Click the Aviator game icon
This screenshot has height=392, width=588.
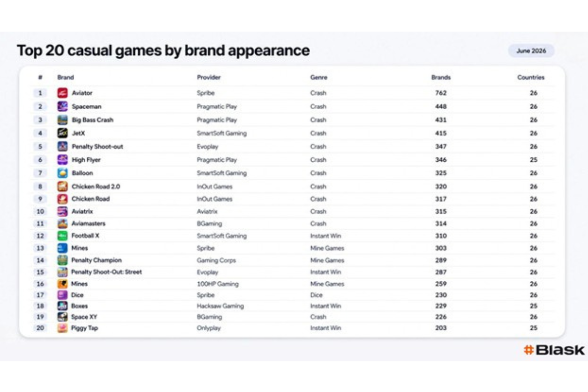click(x=62, y=93)
